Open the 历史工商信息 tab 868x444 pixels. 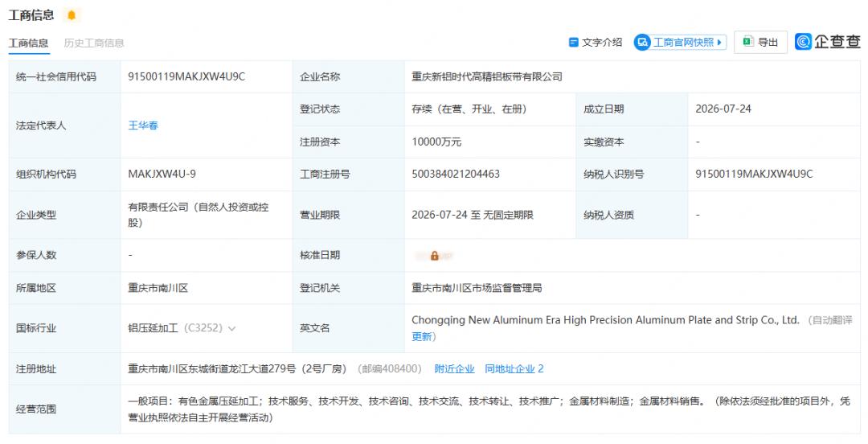[93, 43]
